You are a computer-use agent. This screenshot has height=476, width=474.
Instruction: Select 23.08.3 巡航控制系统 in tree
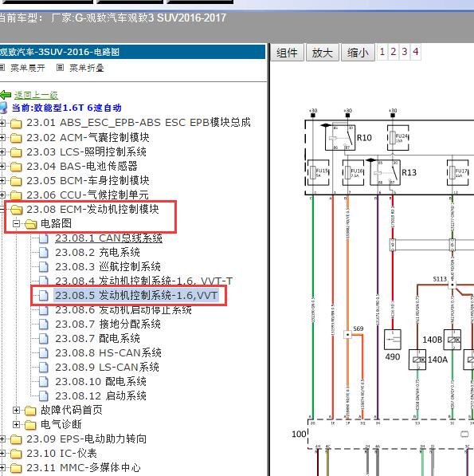[x=108, y=266]
